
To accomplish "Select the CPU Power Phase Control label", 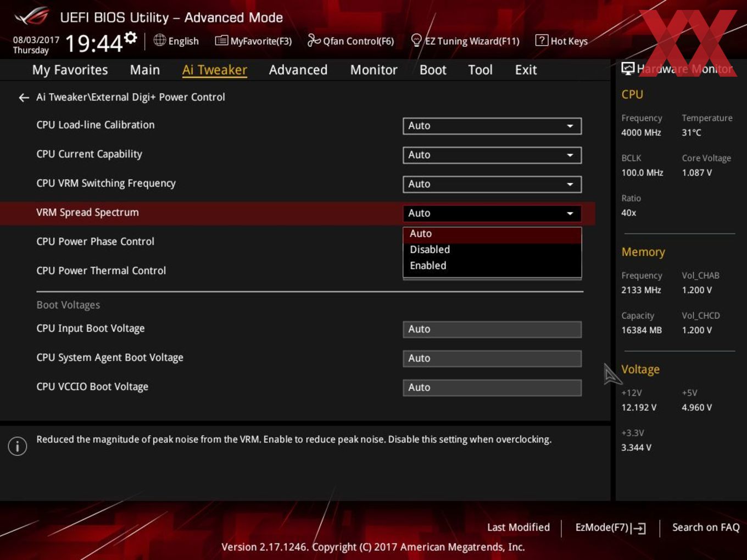I will [95, 242].
